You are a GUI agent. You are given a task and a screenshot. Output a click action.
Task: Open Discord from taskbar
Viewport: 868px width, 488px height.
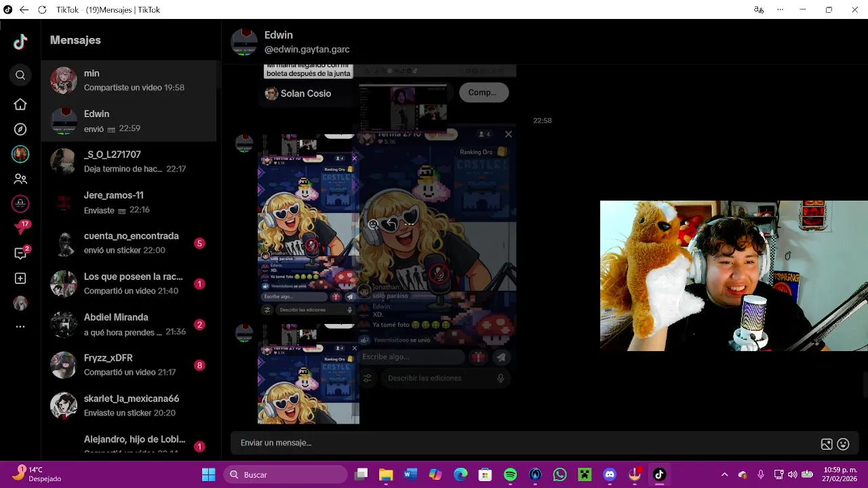[x=610, y=474]
